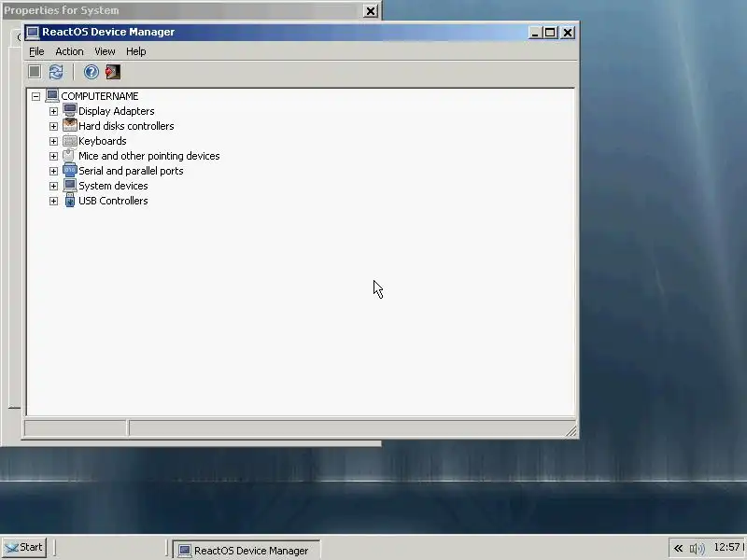Screen dimensions: 747x560
Task: Click the Keyboards category icon
Action: coord(69,141)
